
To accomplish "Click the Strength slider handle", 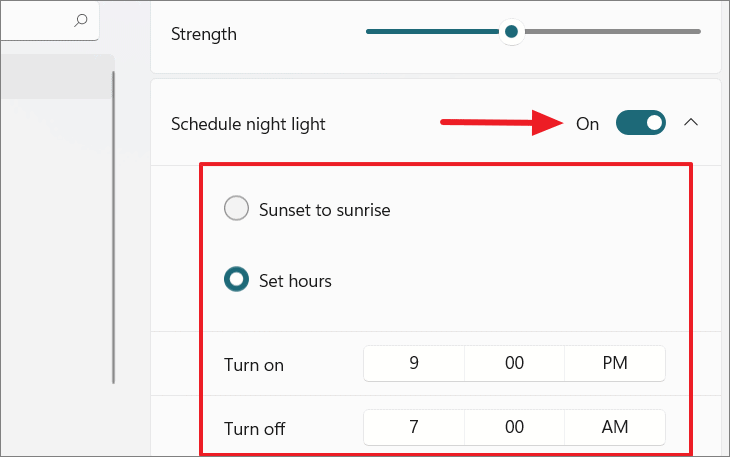I will 511,32.
